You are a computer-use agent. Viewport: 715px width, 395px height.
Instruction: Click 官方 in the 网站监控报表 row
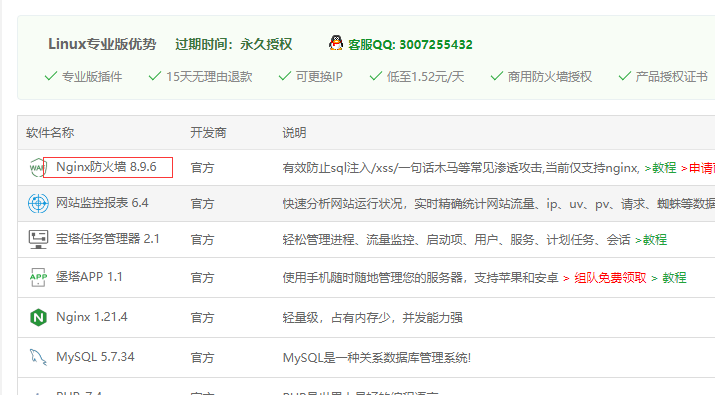click(202, 203)
